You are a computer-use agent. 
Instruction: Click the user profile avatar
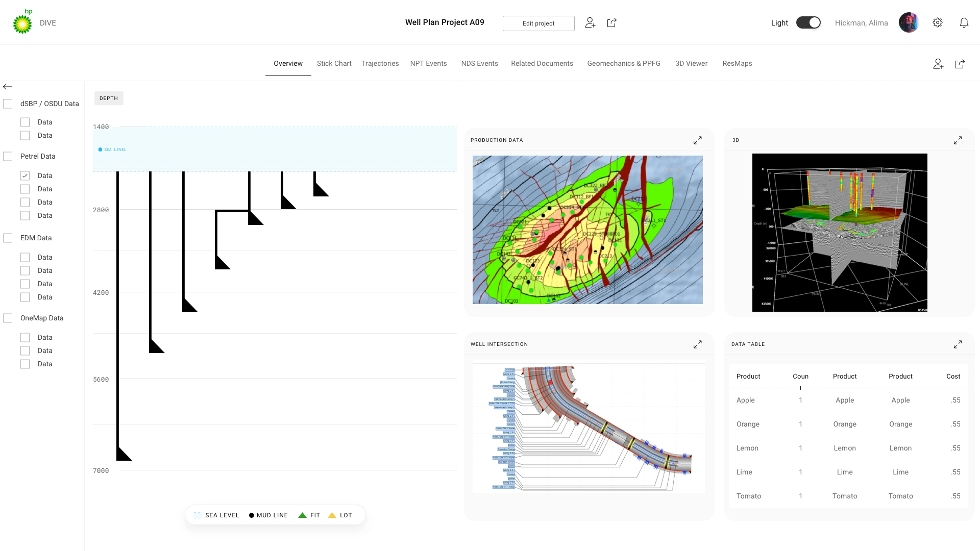tap(909, 22)
